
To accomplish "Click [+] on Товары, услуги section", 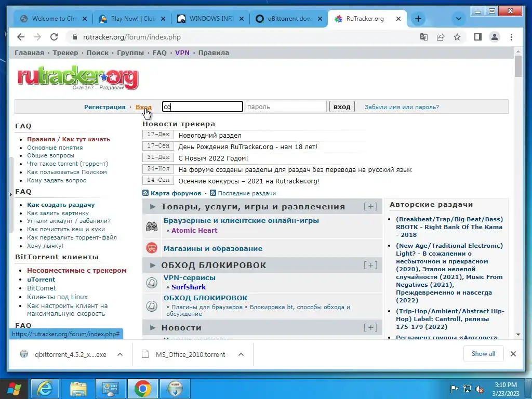I will tap(370, 206).
